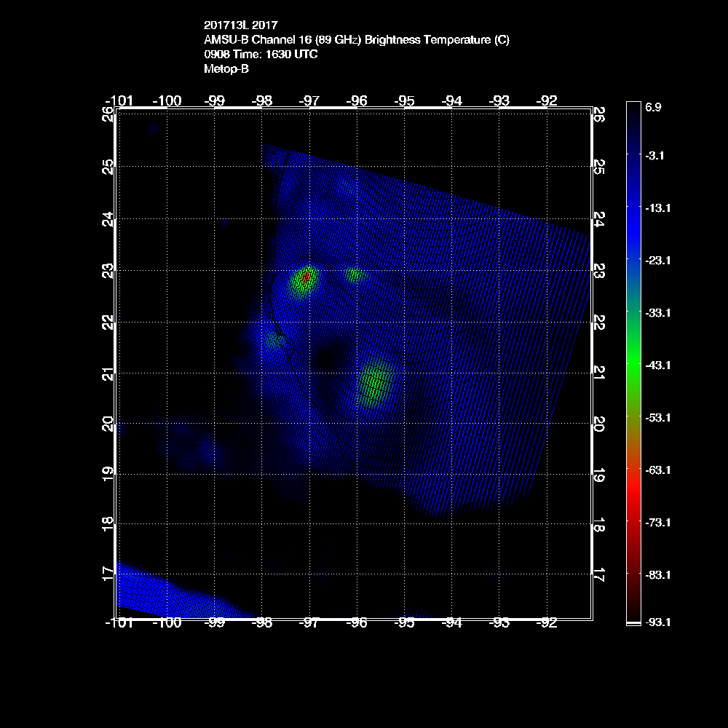Click the small green spot near 23N, -96
728x728 pixels.
click(x=355, y=275)
